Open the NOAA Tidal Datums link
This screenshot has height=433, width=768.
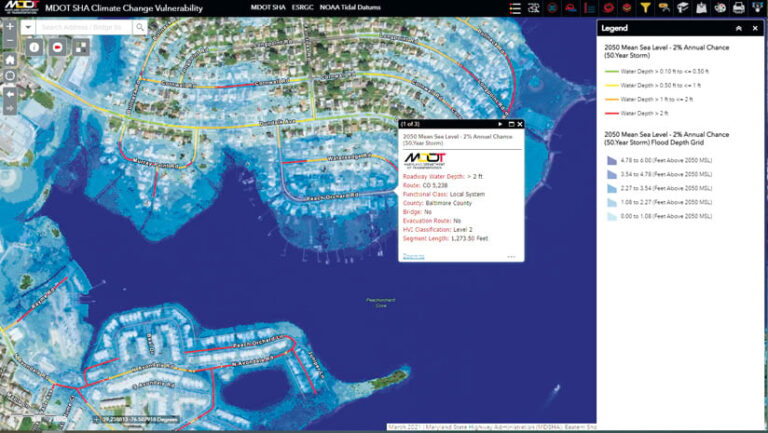[x=350, y=7]
